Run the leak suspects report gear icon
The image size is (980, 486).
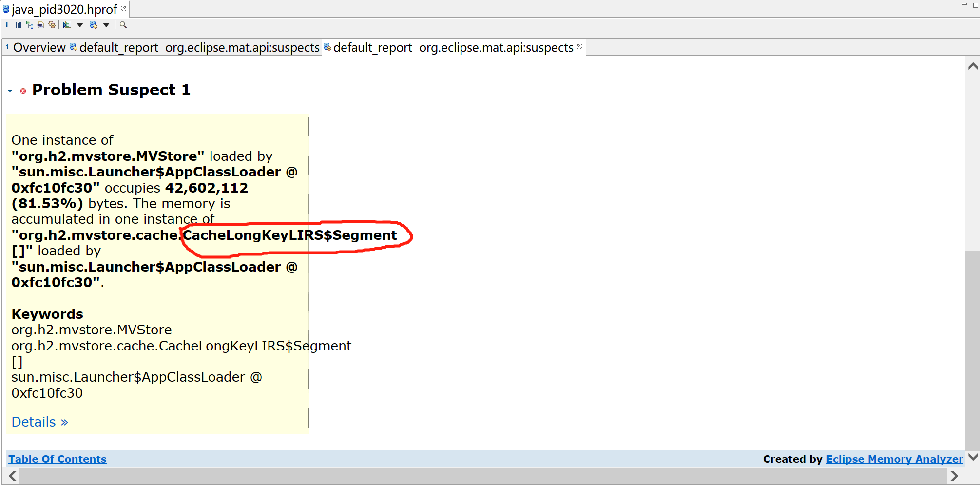pos(52,25)
